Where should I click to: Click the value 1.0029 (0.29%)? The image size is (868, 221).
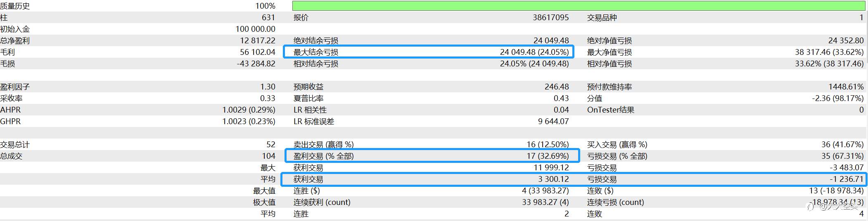pos(249,110)
